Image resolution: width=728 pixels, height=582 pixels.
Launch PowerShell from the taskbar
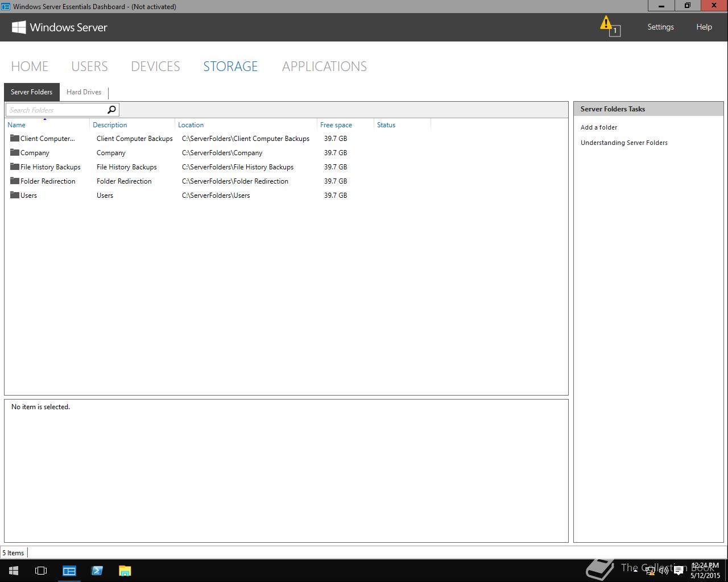97,571
